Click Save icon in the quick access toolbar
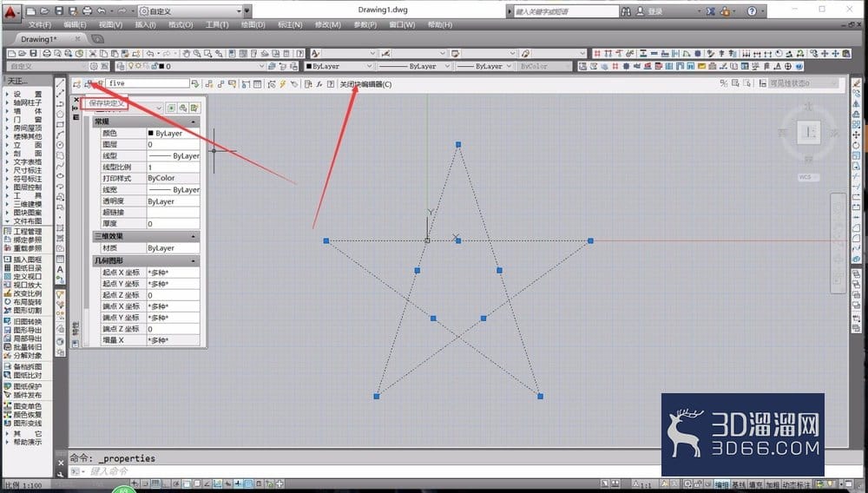 (x=59, y=10)
